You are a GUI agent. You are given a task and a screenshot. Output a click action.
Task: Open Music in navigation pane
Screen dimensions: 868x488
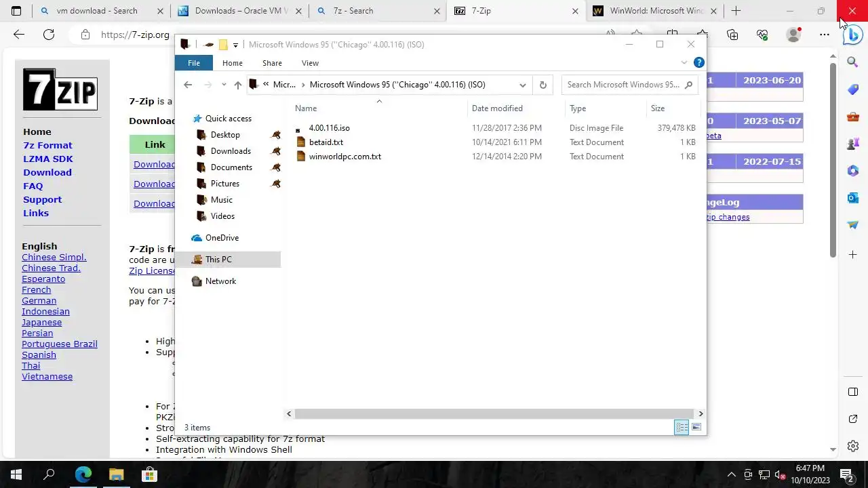(221, 200)
